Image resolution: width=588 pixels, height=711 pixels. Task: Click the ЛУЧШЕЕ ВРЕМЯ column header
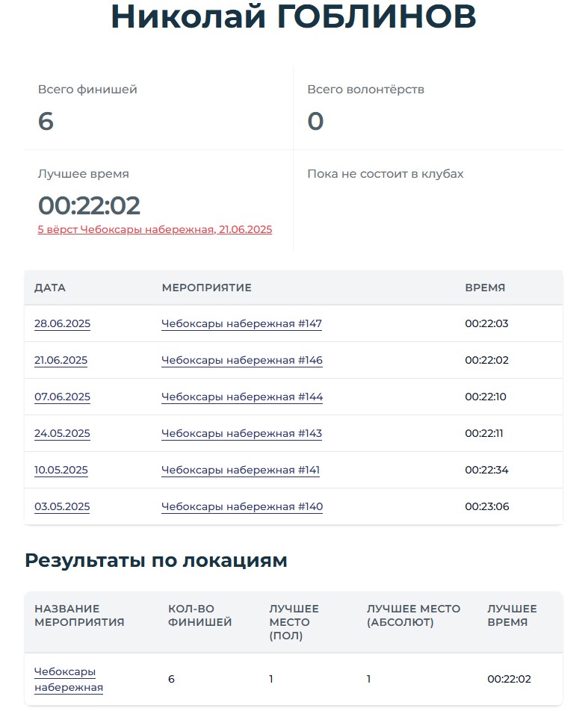[512, 615]
